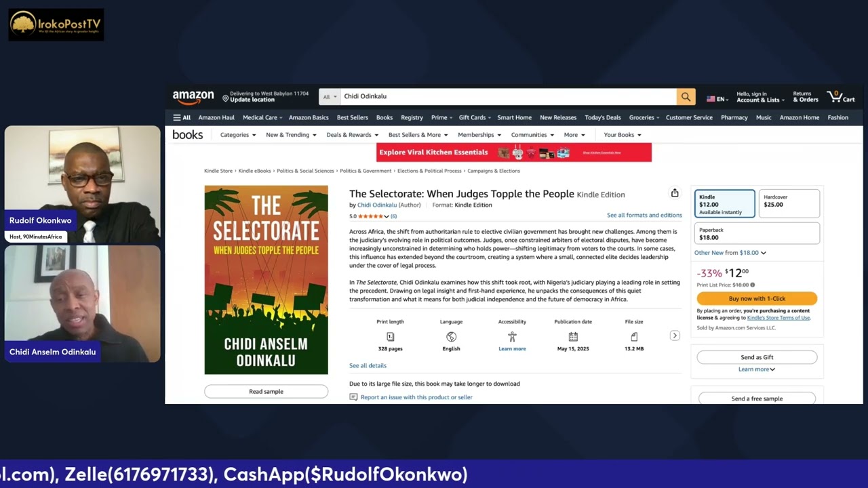Click the Read sample button
Image resolution: width=868 pixels, height=488 pixels.
click(x=266, y=391)
